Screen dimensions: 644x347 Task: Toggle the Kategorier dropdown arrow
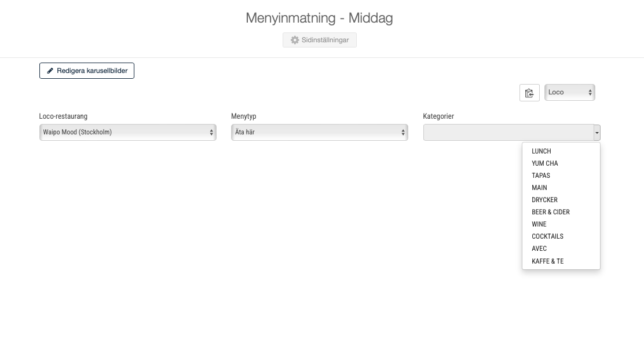597,133
